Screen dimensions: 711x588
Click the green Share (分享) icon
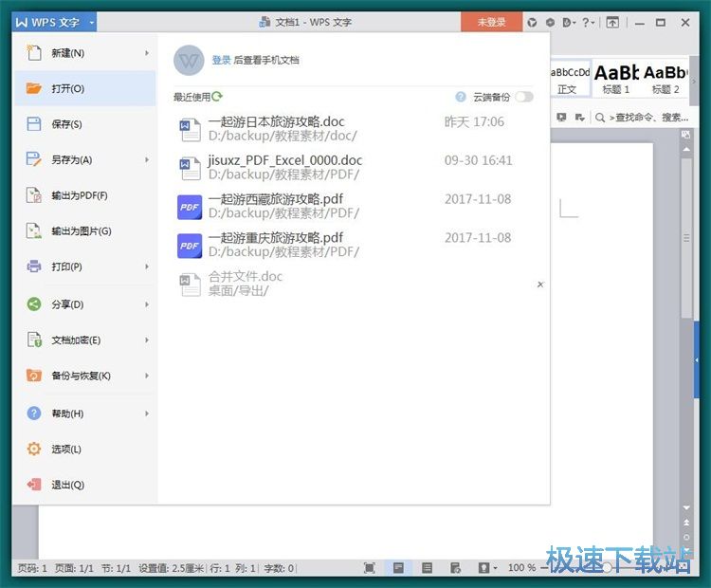point(34,304)
